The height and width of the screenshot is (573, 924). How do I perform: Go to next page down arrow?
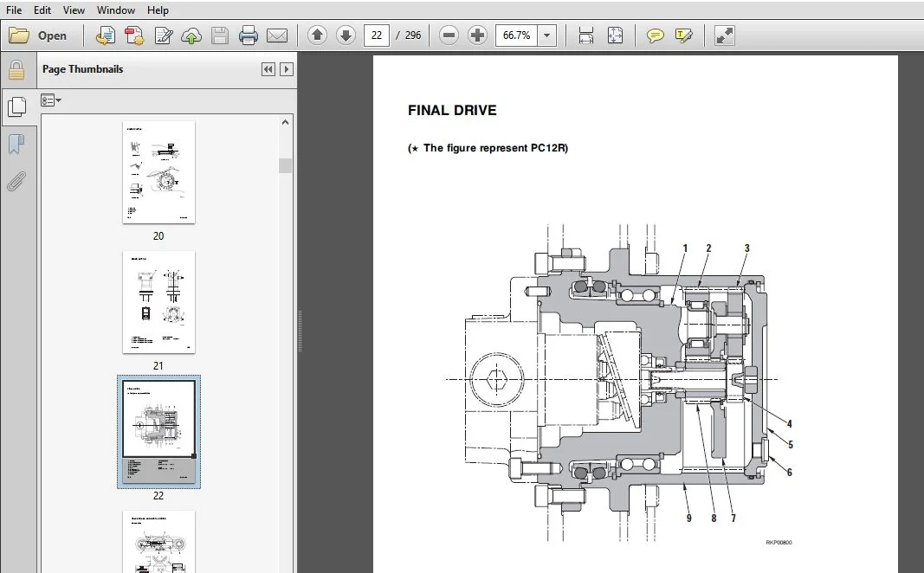346,35
